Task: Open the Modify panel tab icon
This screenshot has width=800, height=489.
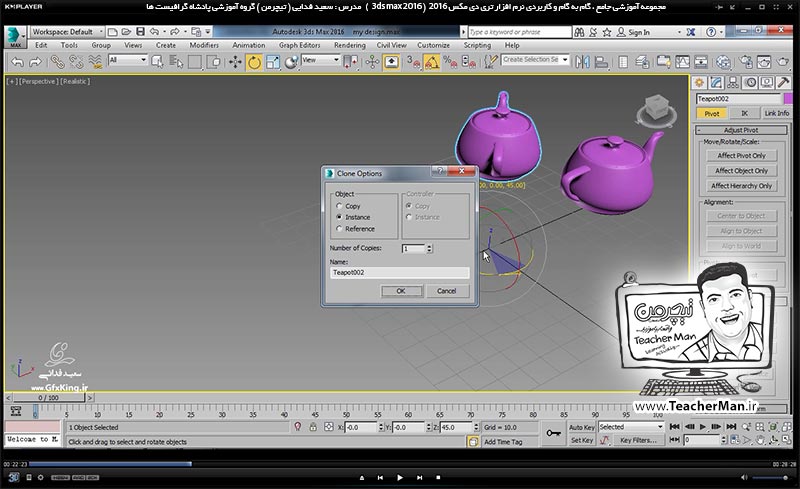Action: pyautogui.click(x=716, y=83)
